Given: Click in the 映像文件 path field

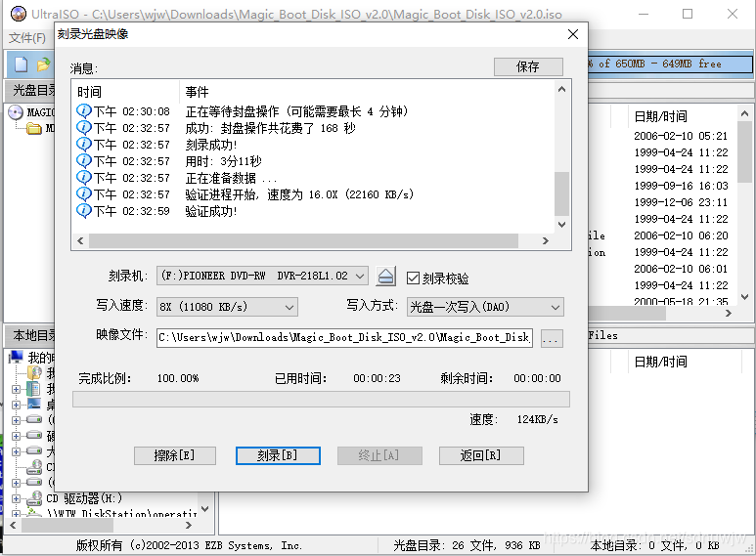Looking at the screenshot, I should [x=344, y=337].
